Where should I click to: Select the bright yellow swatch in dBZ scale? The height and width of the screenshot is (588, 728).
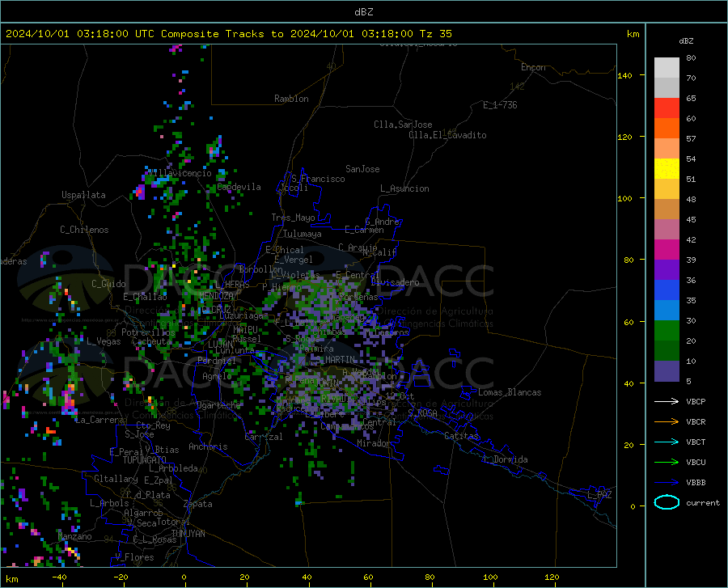pos(667,168)
